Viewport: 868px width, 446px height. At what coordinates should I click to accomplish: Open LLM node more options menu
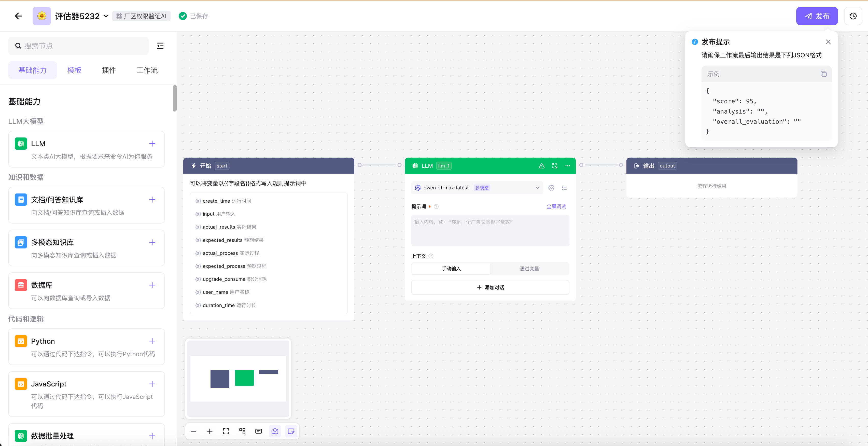tap(568, 166)
